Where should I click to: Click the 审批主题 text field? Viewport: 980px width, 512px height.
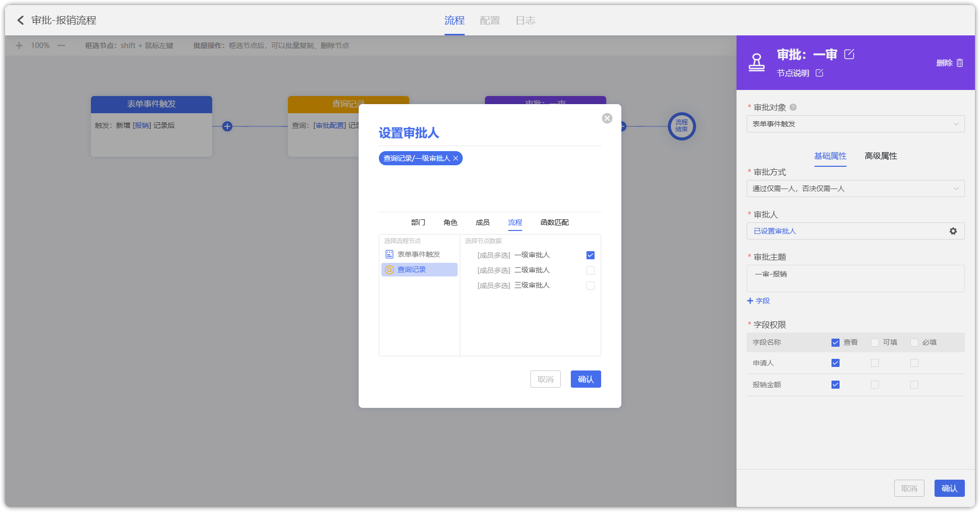coord(855,278)
